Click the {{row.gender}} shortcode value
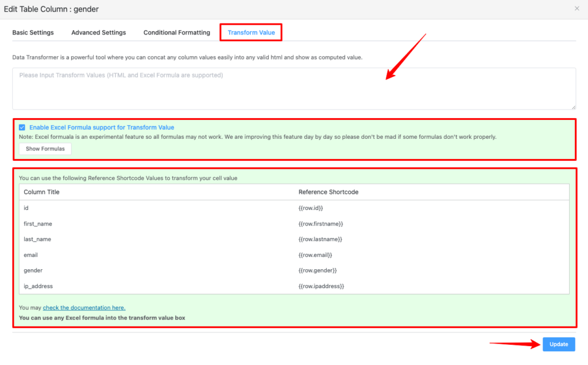 pyautogui.click(x=319, y=270)
